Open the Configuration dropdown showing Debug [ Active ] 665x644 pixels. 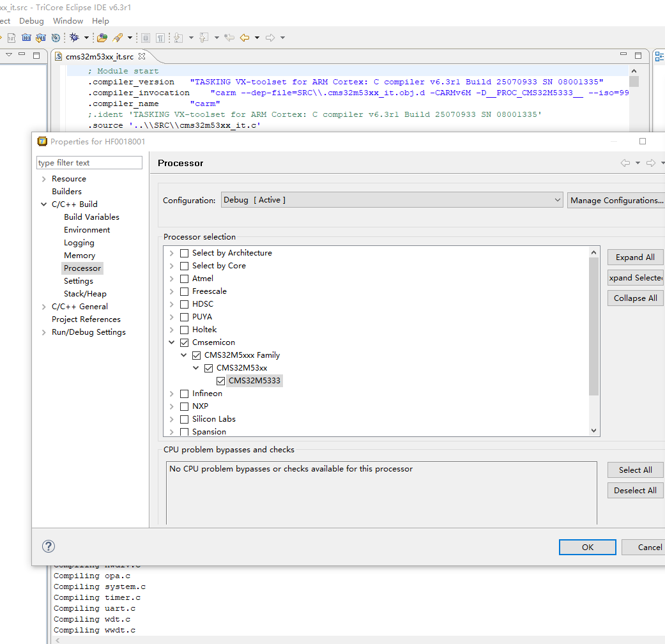pos(392,200)
